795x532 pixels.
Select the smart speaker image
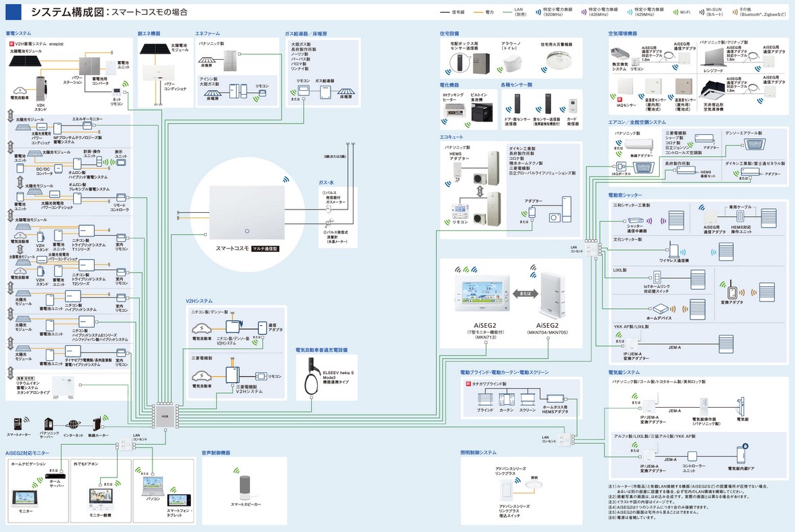(245, 488)
